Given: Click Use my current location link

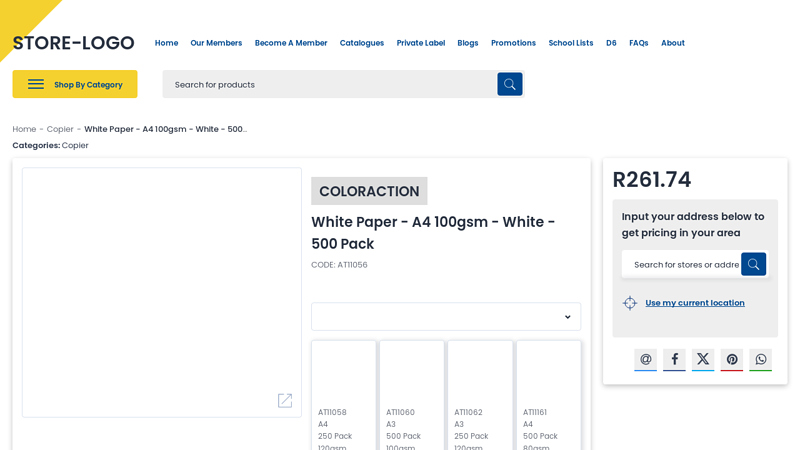Looking at the screenshot, I should (x=695, y=303).
